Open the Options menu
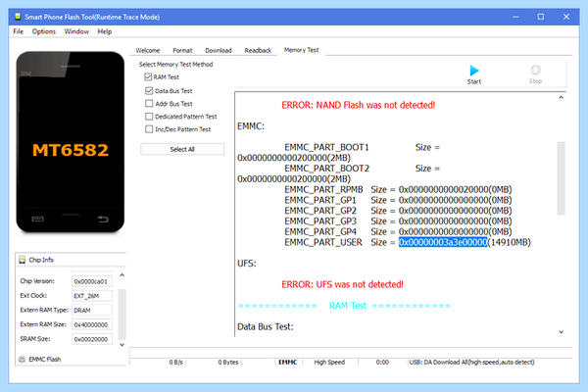Screen dimensions: 588x392 (43, 31)
